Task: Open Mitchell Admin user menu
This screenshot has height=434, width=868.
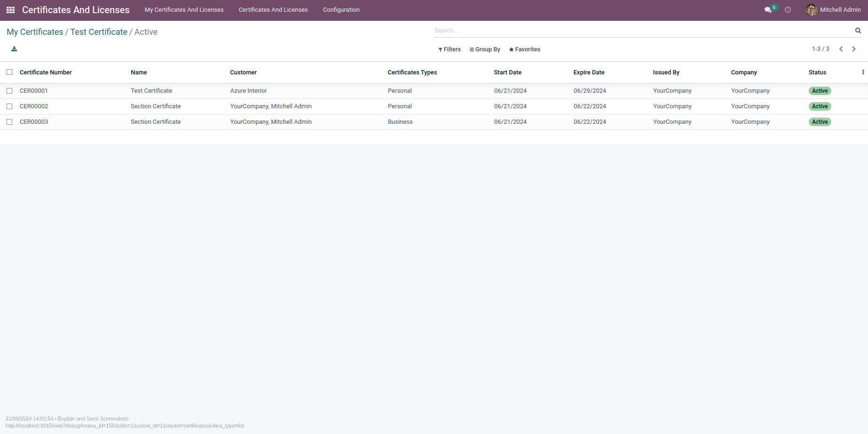Action: point(833,10)
